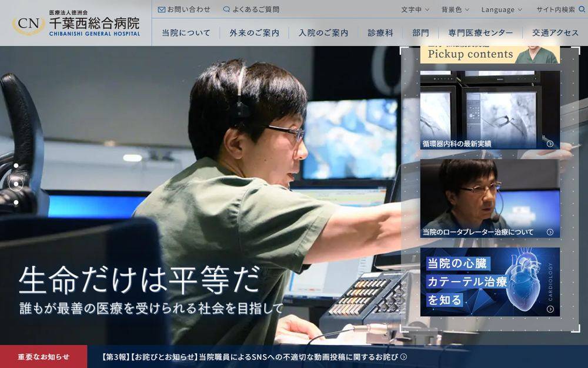Click arrow icon on 心臓カテーテル治療 banner

(x=550, y=309)
